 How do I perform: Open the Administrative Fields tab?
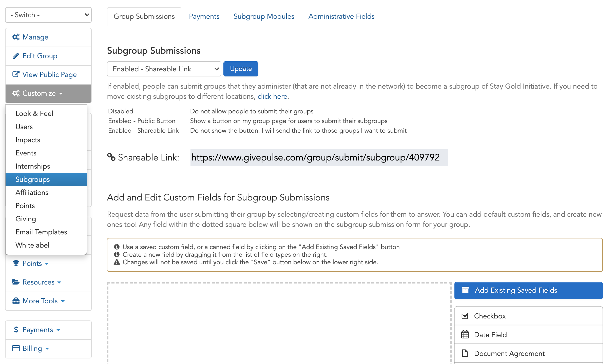tap(341, 16)
